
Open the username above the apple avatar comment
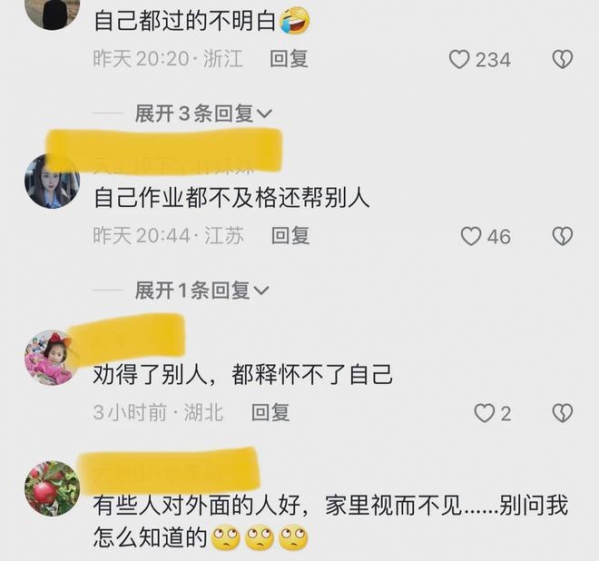(168, 471)
